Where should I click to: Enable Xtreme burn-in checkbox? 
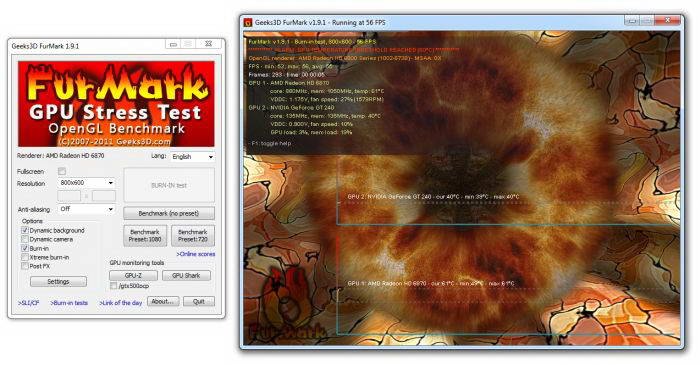pos(25,257)
